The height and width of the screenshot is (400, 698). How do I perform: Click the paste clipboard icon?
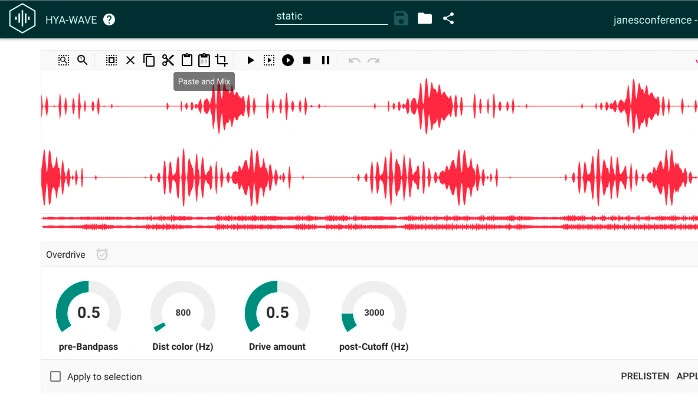click(186, 60)
